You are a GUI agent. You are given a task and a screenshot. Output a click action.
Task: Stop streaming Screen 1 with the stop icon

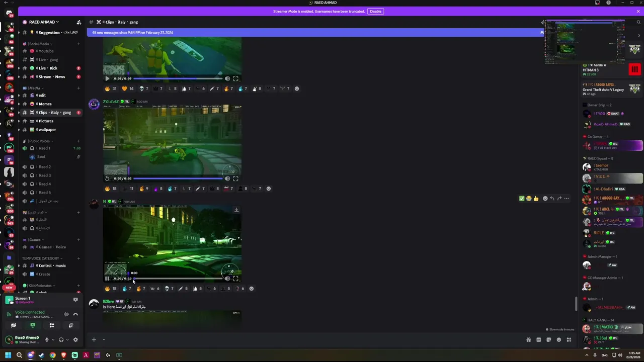point(75,300)
